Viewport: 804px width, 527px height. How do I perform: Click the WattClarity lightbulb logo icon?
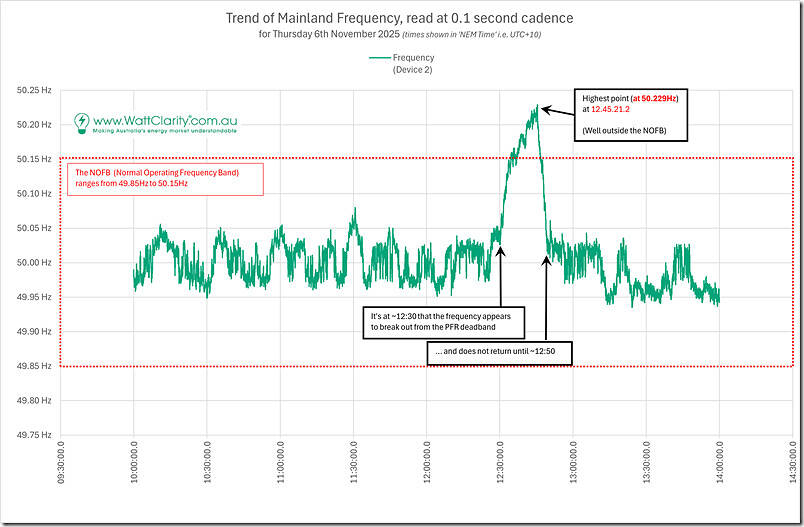click(x=82, y=123)
